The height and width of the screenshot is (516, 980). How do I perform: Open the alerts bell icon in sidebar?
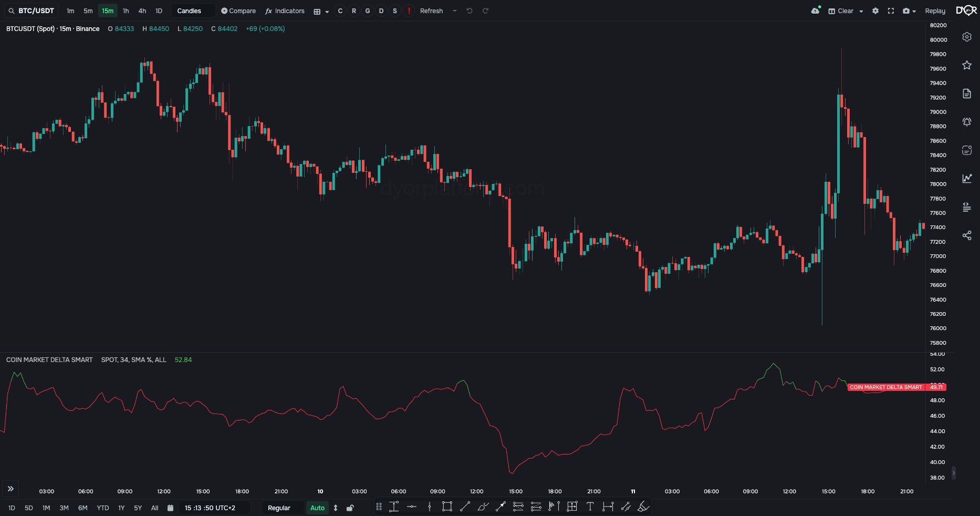pos(967,122)
